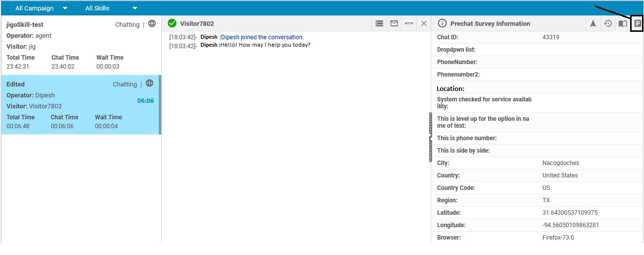644x255 pixels.
Task: Expand the All Skills dropdown
Action: (x=111, y=8)
